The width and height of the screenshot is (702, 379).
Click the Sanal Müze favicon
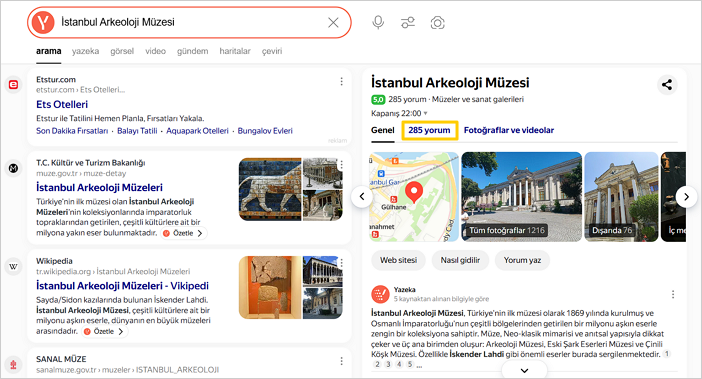pyautogui.click(x=13, y=365)
